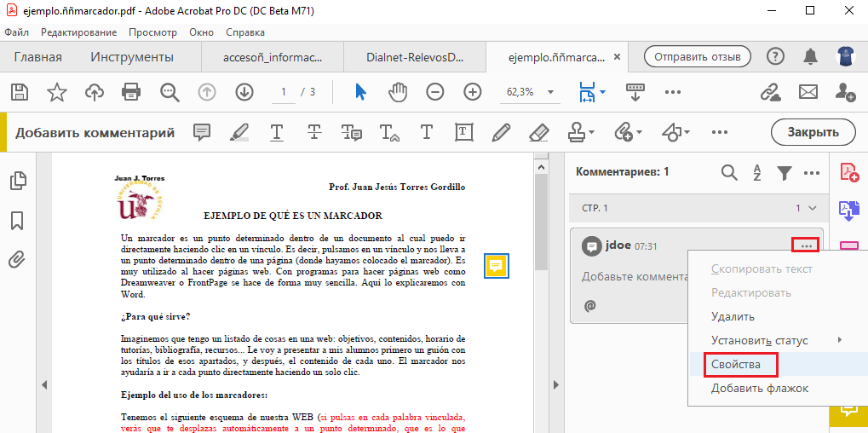Upload to cloud with the cloud arrow icon
The image size is (868, 433).
coord(94,92)
